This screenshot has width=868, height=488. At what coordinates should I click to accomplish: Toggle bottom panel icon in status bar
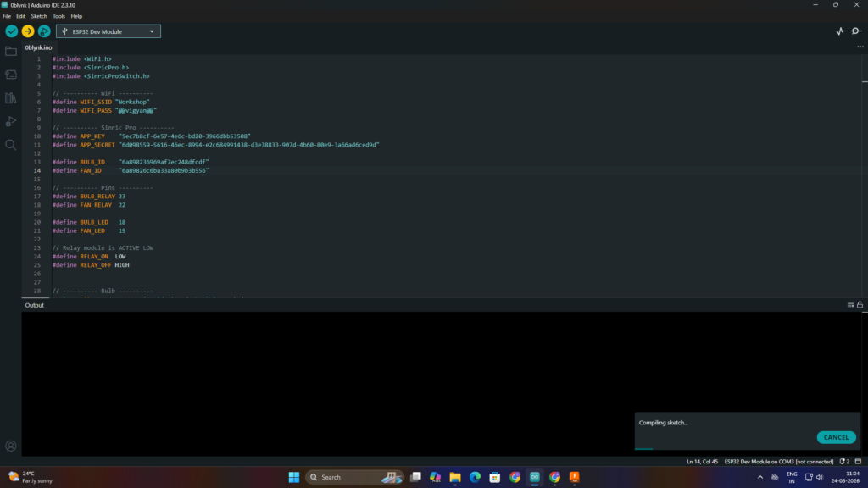[858, 462]
